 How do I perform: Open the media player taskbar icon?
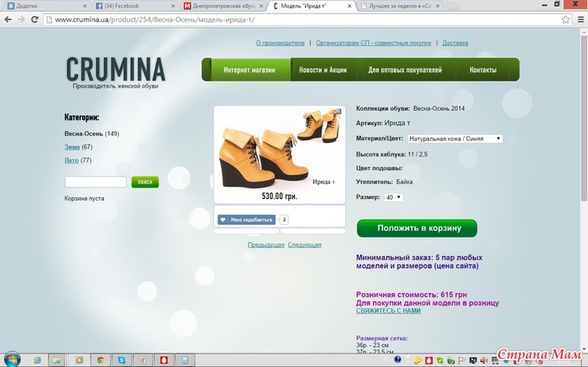(79, 360)
